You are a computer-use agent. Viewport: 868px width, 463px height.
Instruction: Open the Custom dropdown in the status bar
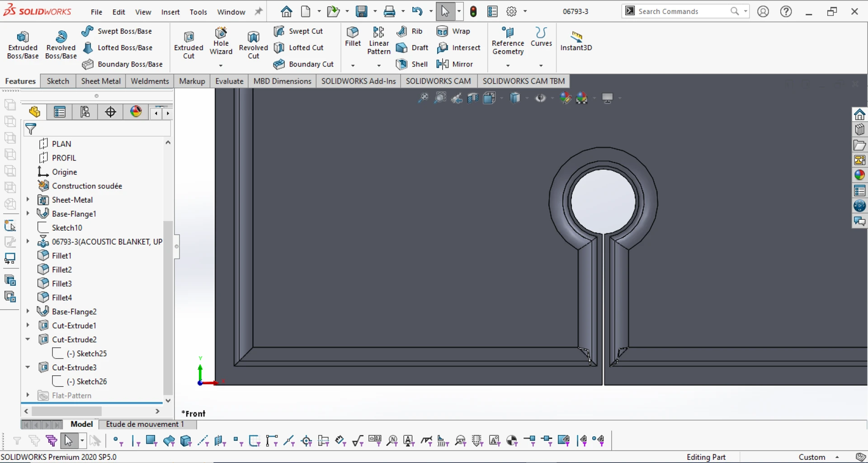[837, 457]
